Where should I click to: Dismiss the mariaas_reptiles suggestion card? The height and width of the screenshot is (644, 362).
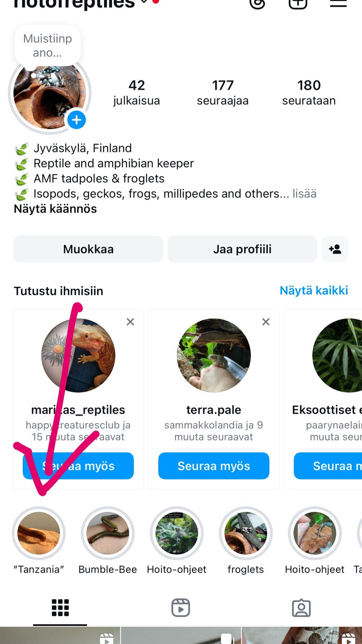[130, 322]
